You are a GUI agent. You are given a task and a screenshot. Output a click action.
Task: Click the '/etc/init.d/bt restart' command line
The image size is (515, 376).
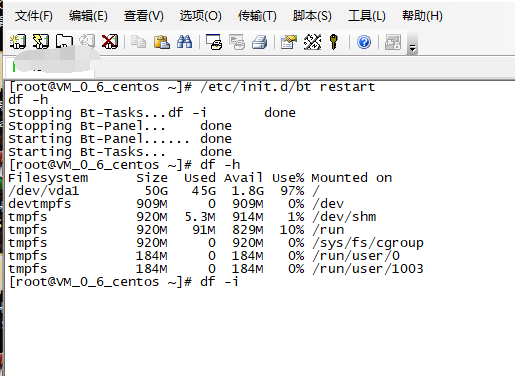[288, 87]
